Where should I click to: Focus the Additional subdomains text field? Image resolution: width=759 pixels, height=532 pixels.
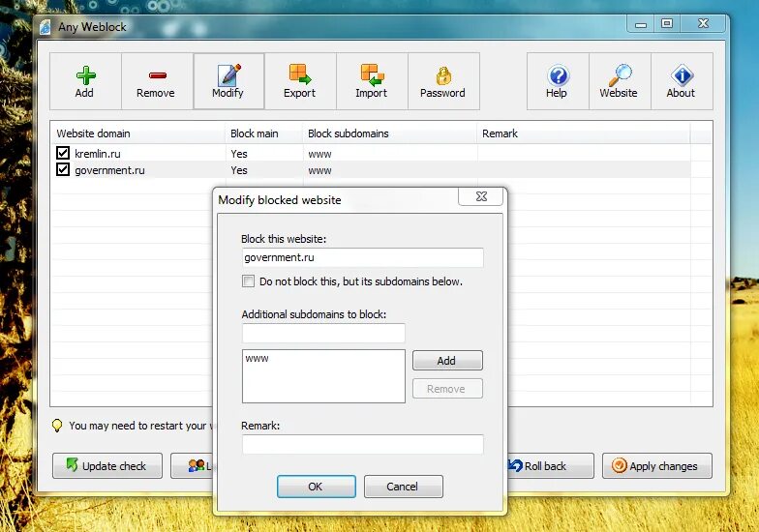(323, 333)
